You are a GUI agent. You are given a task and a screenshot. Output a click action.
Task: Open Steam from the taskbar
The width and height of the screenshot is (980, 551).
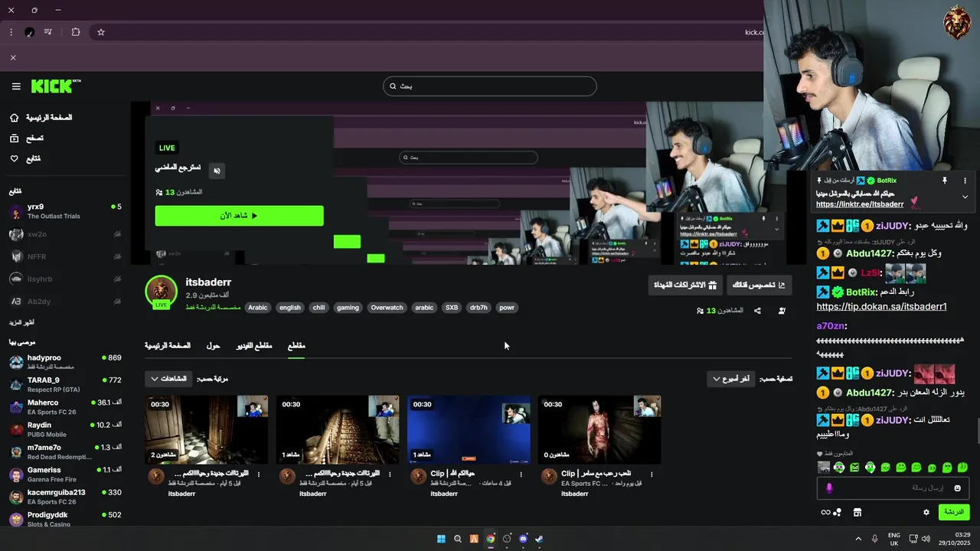(539, 539)
